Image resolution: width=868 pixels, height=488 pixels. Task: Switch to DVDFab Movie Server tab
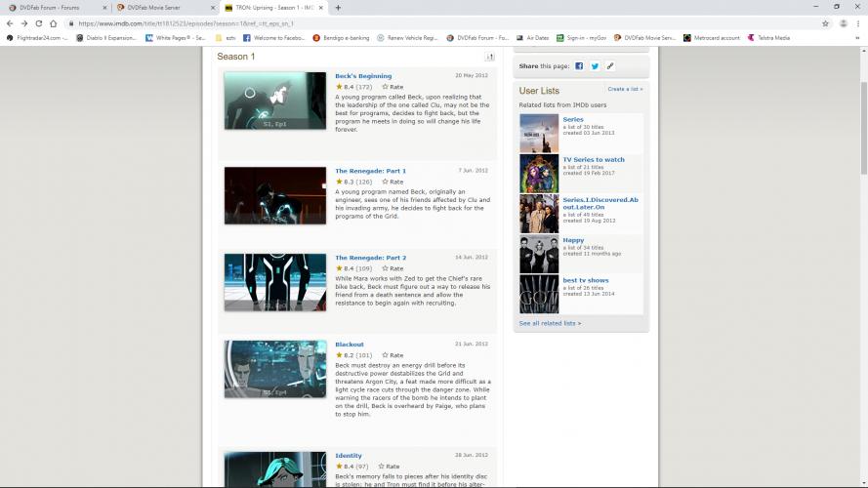pos(162,7)
